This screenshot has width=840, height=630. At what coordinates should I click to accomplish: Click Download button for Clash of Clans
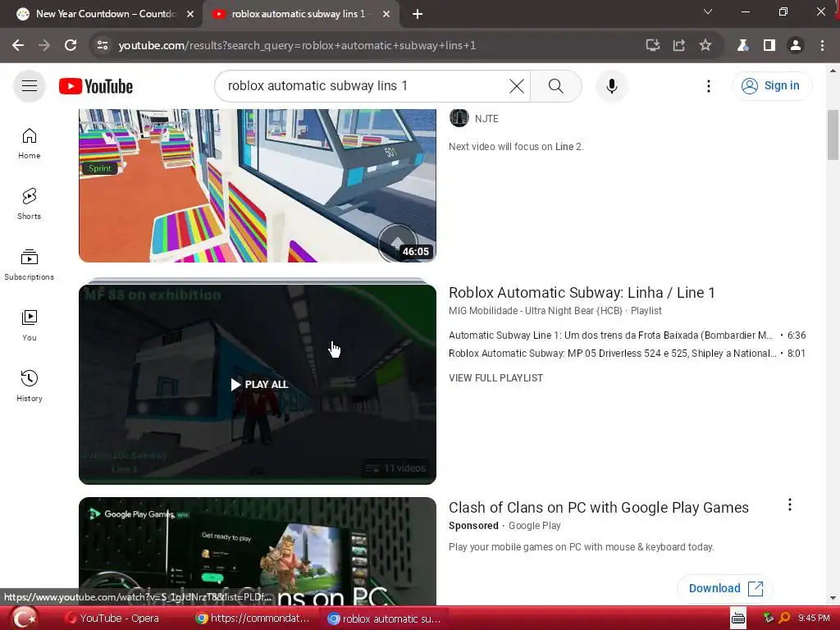click(x=725, y=588)
